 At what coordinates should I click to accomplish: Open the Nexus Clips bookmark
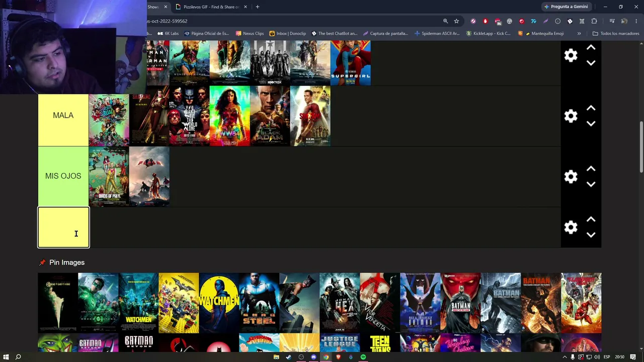point(250,34)
